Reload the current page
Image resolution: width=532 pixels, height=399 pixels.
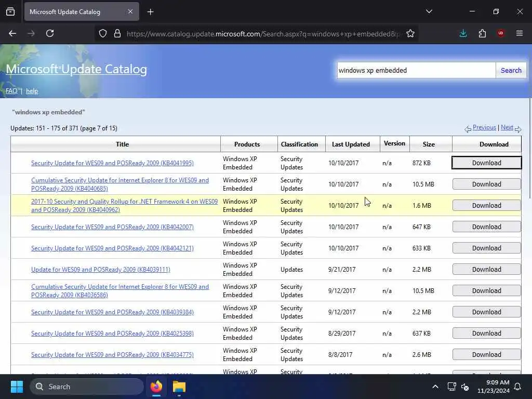coord(50,33)
